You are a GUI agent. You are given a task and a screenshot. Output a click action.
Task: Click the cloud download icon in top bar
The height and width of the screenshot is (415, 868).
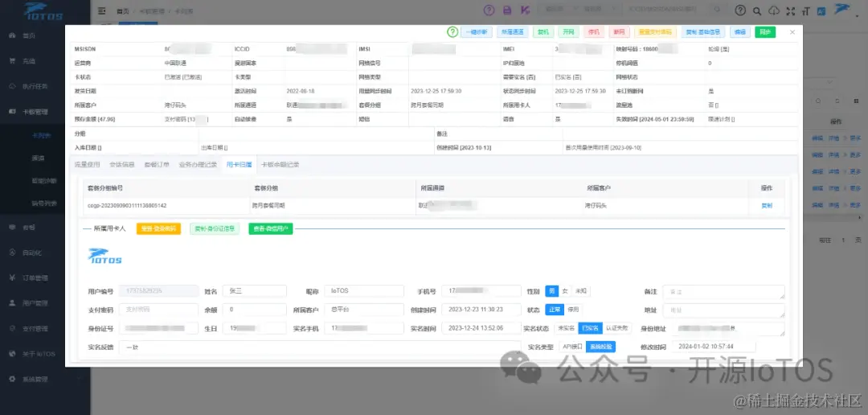point(774,10)
